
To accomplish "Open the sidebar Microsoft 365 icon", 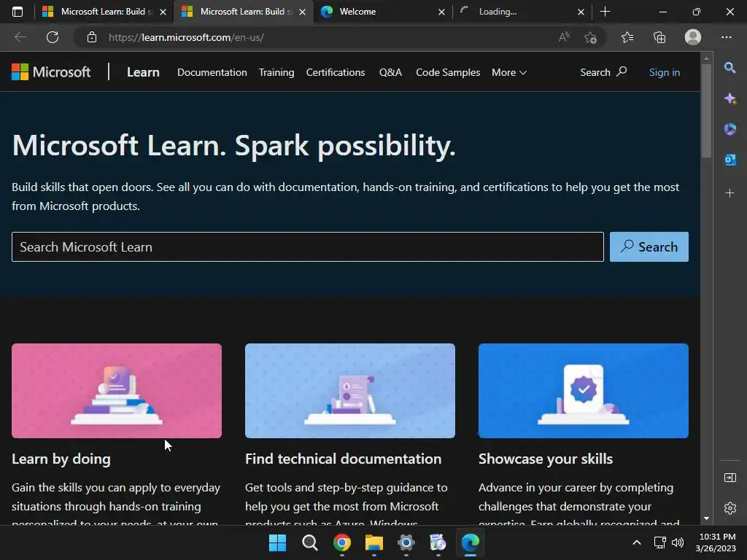I will coord(729,129).
